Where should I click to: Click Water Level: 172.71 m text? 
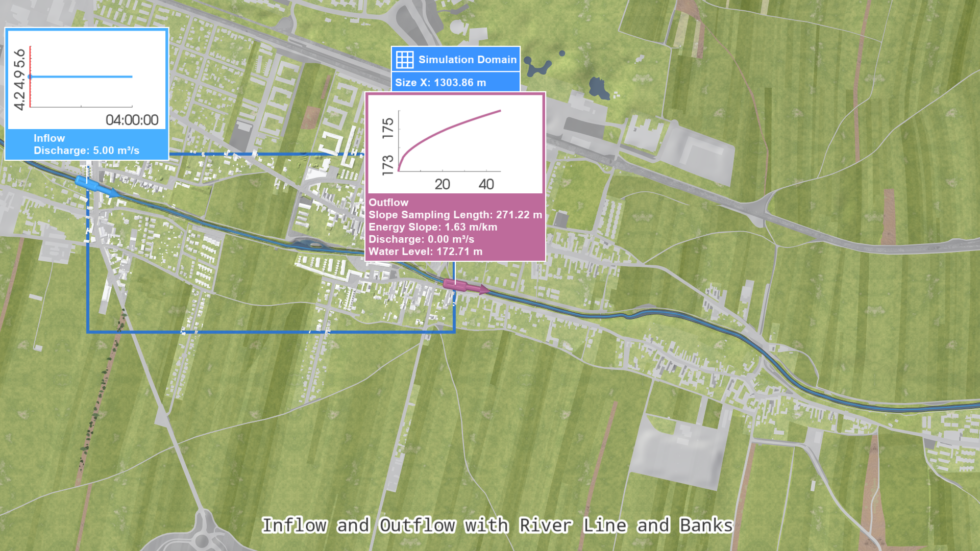coord(425,252)
